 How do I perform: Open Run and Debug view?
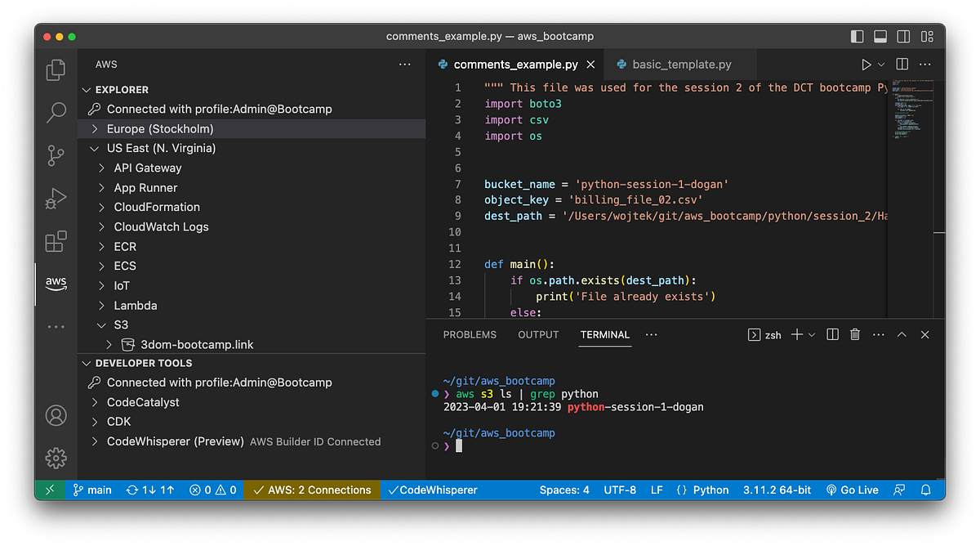click(x=56, y=199)
